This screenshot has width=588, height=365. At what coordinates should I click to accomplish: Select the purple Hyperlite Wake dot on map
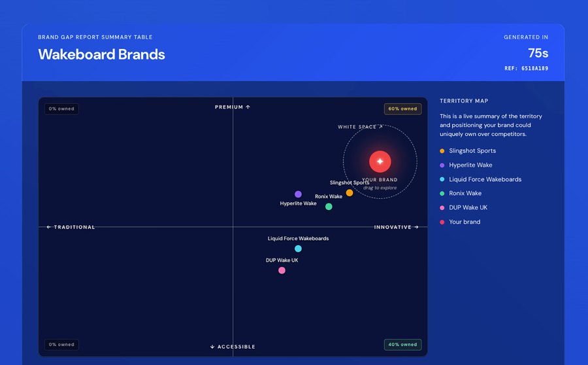click(298, 194)
